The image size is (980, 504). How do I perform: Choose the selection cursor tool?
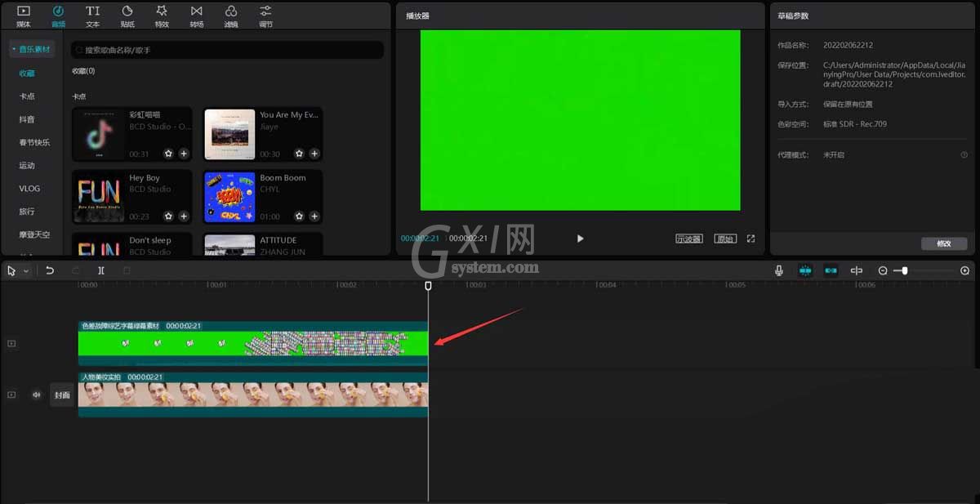tap(12, 270)
